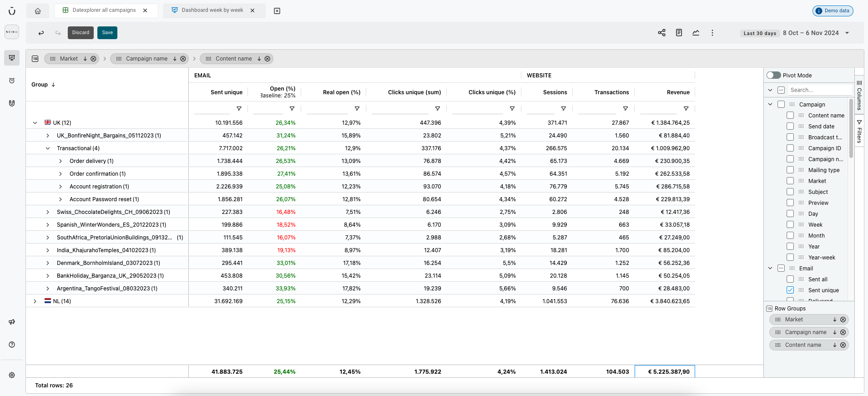This screenshot has width=868, height=396.
Task: Go to home via house icon
Action: coord(38,11)
